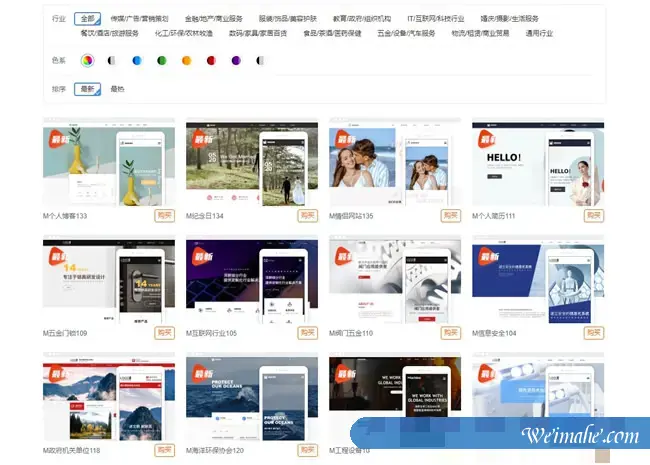Filter templates by orange color swatch
The width and height of the screenshot is (650, 465).
tap(186, 61)
